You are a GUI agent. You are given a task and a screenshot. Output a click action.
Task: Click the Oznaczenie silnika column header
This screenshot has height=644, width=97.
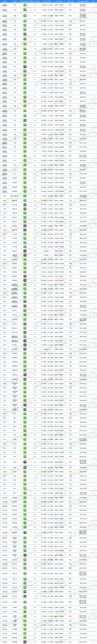coord(83,1)
